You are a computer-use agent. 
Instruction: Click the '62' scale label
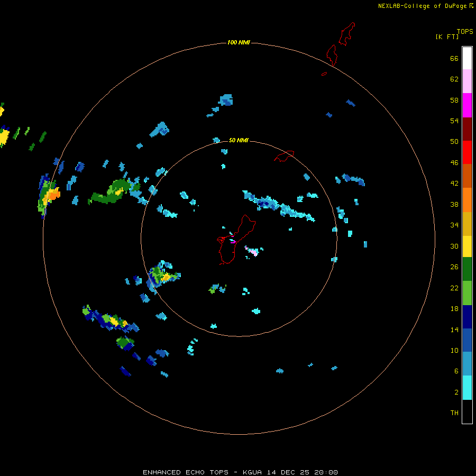point(454,79)
